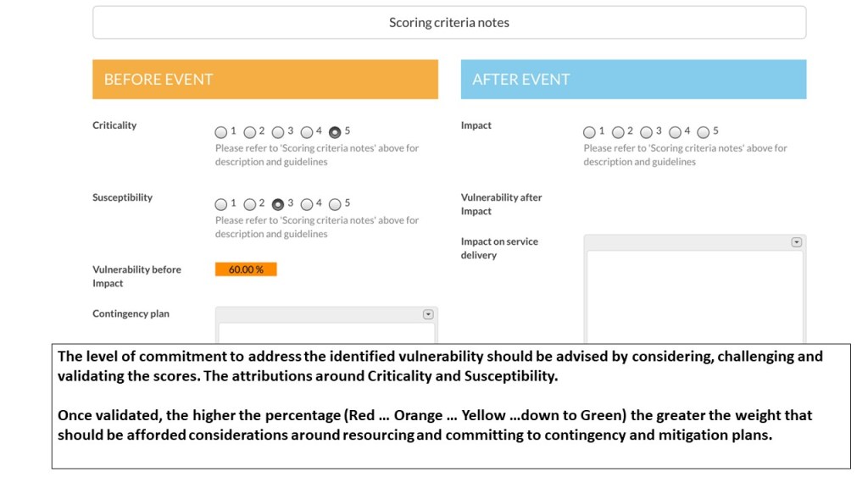
Task: Choose Impact score 5
Action: [x=704, y=132]
